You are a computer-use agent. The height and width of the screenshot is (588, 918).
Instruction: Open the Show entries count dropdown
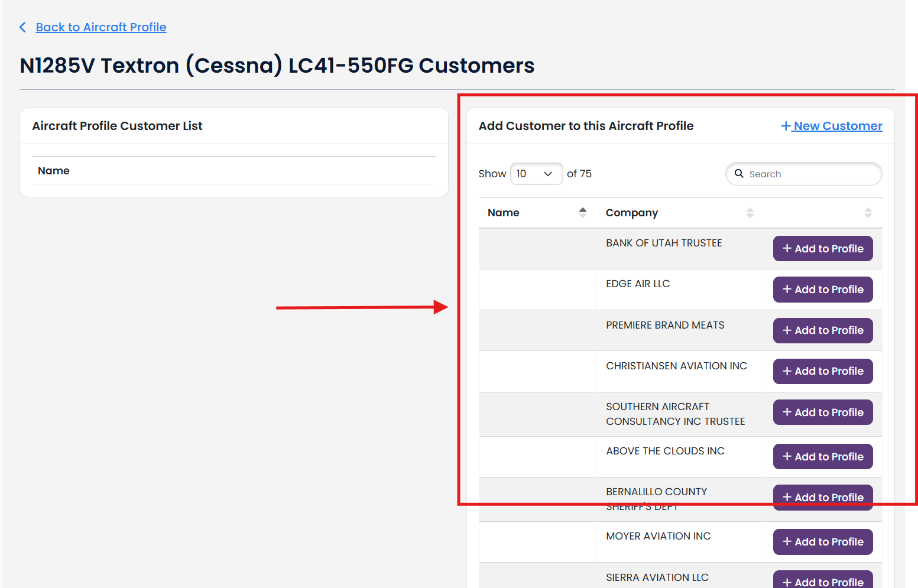pos(536,174)
